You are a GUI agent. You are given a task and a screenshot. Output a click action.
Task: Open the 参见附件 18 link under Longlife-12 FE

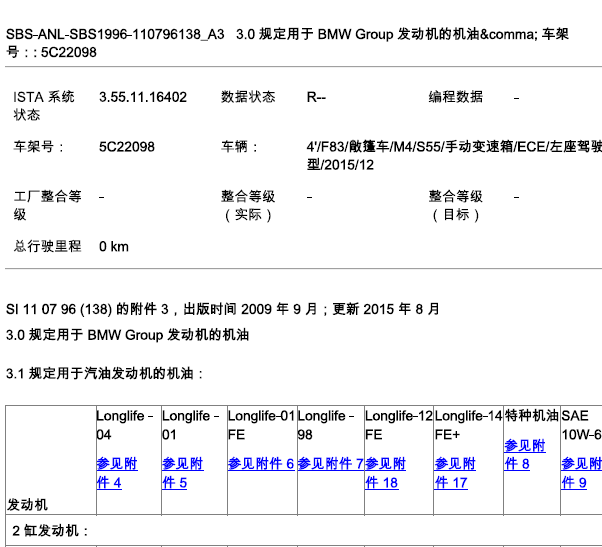tap(385, 473)
